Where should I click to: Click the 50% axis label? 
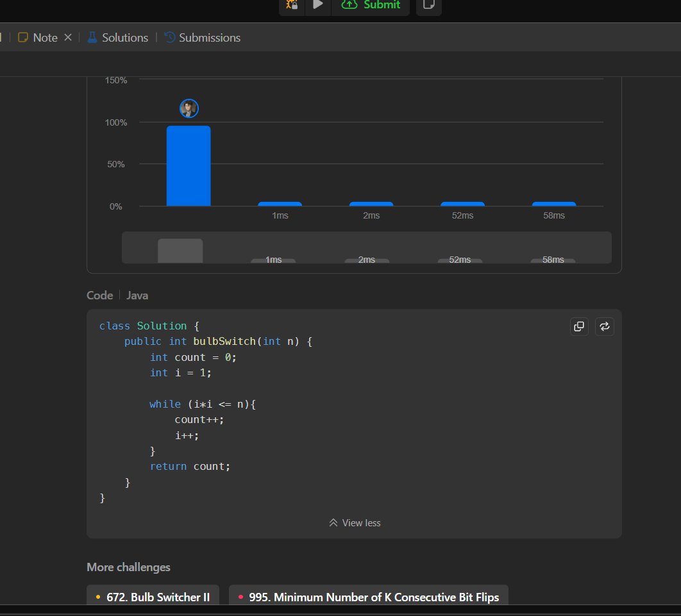click(x=116, y=165)
